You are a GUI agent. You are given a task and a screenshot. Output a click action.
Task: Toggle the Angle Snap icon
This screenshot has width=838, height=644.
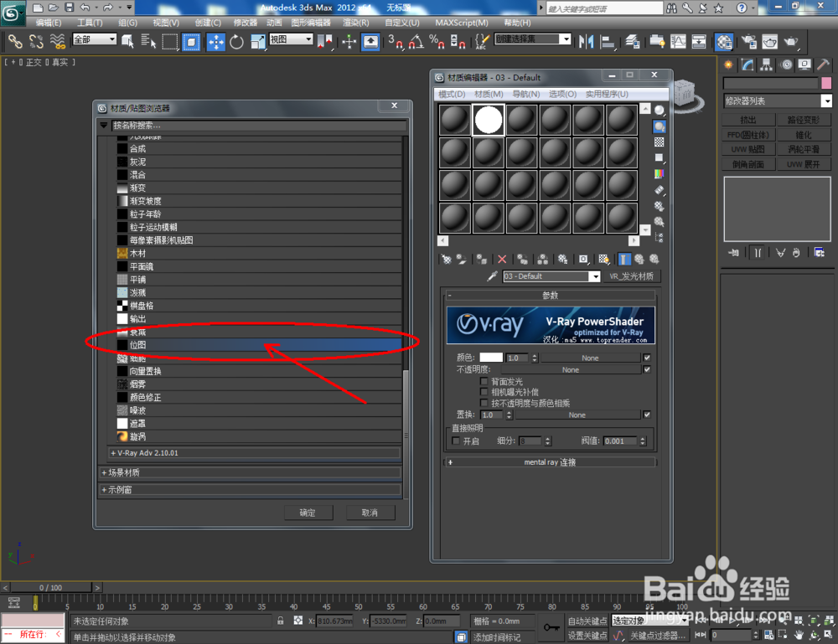[416, 42]
